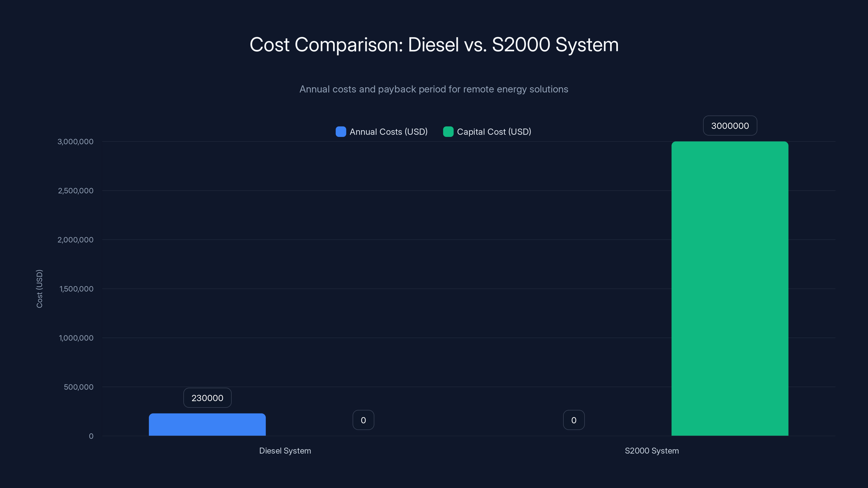Click the 3000000 data label above the green bar
The width and height of the screenshot is (868, 488).
pos(730,125)
